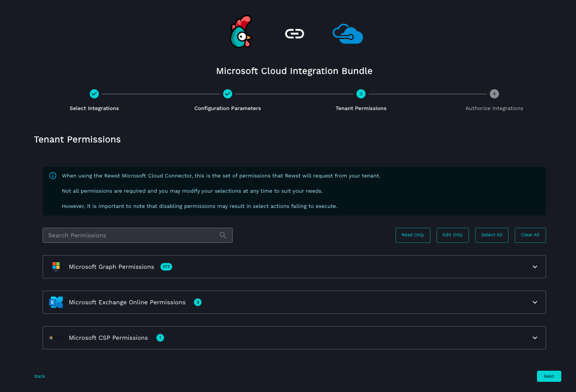Expand Microsoft CSP Permissions chevron
This screenshot has height=392, width=576.
[534, 338]
